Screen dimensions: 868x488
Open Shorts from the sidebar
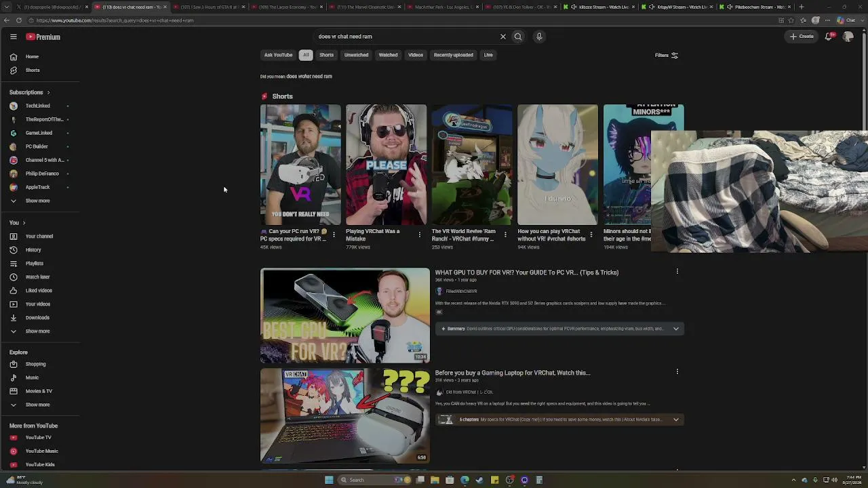coord(33,70)
